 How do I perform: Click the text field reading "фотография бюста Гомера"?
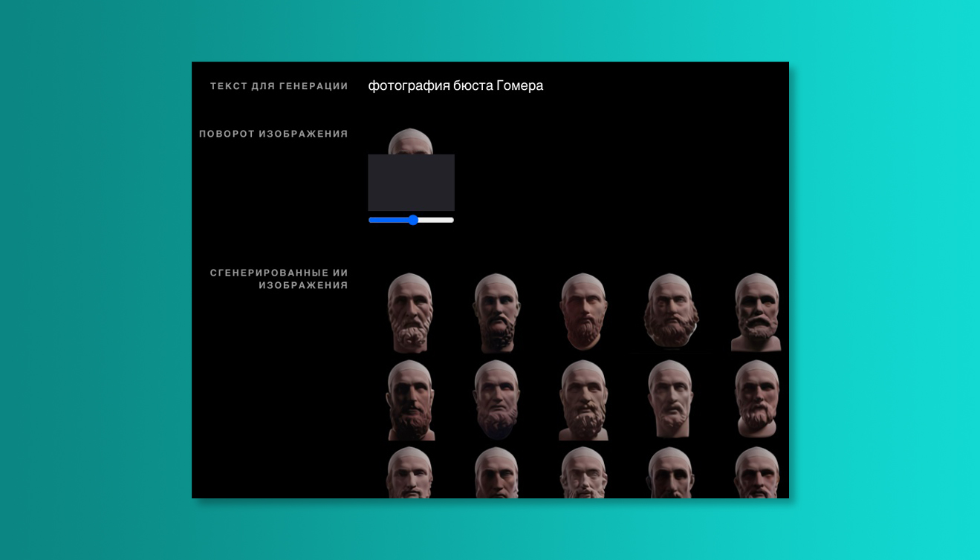point(455,85)
